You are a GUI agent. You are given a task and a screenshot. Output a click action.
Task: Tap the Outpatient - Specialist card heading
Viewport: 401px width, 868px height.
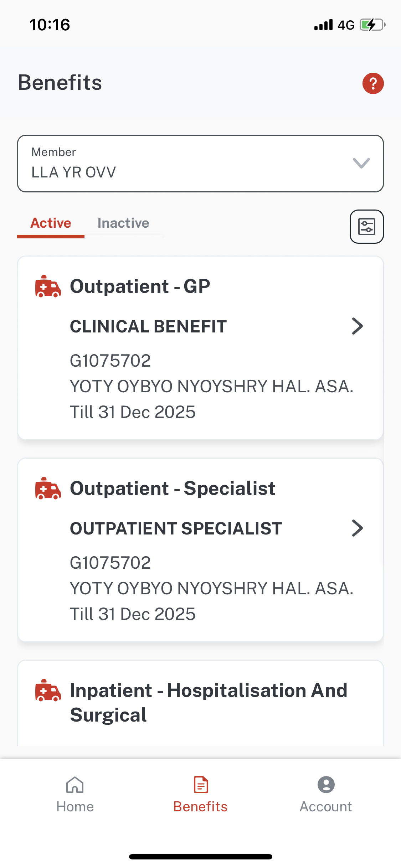pyautogui.click(x=173, y=488)
